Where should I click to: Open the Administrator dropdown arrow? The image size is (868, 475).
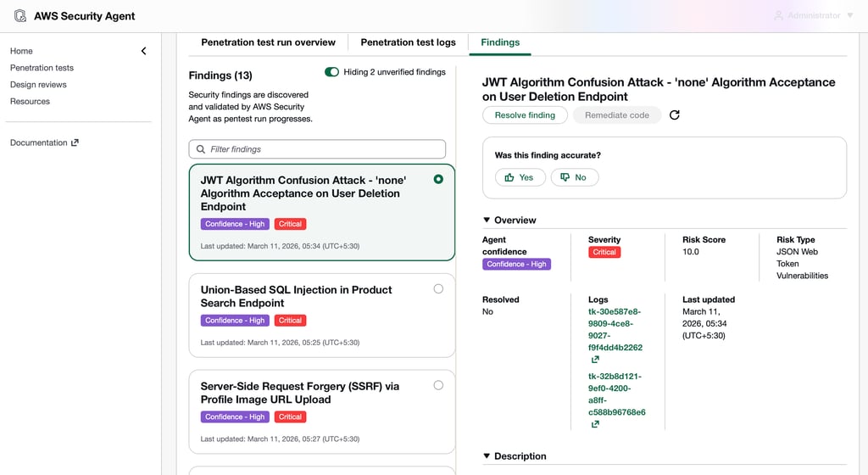tap(850, 16)
